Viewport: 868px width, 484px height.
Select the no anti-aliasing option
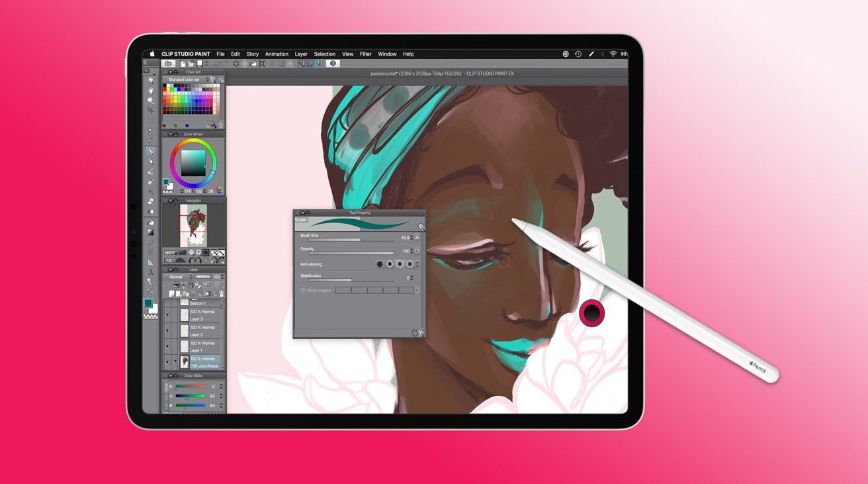click(380, 264)
